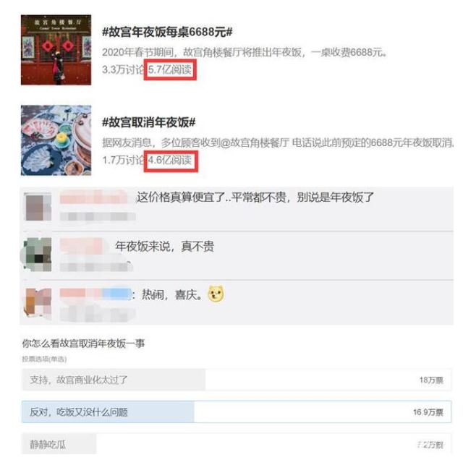Screen dimensions: 476x465
Task: Click the first commenter's blurred username
Action: click(x=94, y=197)
